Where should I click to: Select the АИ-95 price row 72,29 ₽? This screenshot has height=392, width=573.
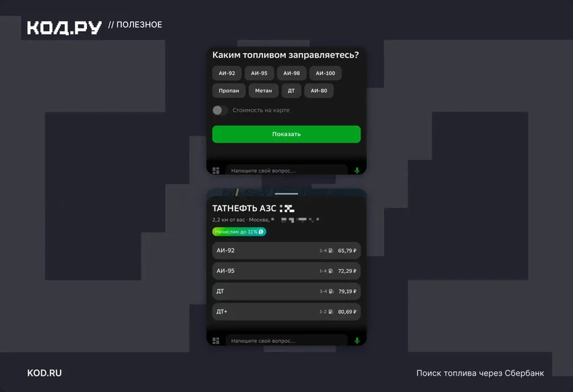[286, 271]
